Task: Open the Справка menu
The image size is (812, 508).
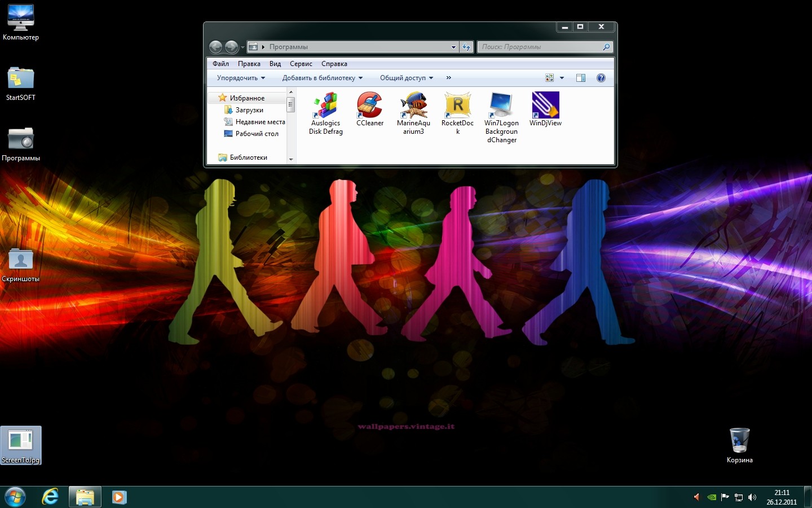Action: pyautogui.click(x=334, y=64)
